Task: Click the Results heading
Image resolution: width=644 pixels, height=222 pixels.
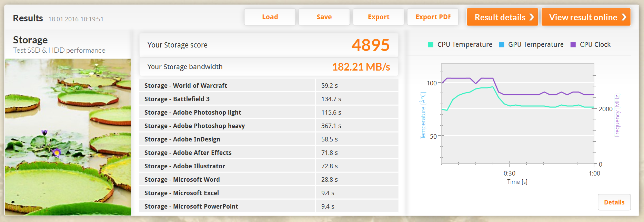Action: [x=28, y=18]
